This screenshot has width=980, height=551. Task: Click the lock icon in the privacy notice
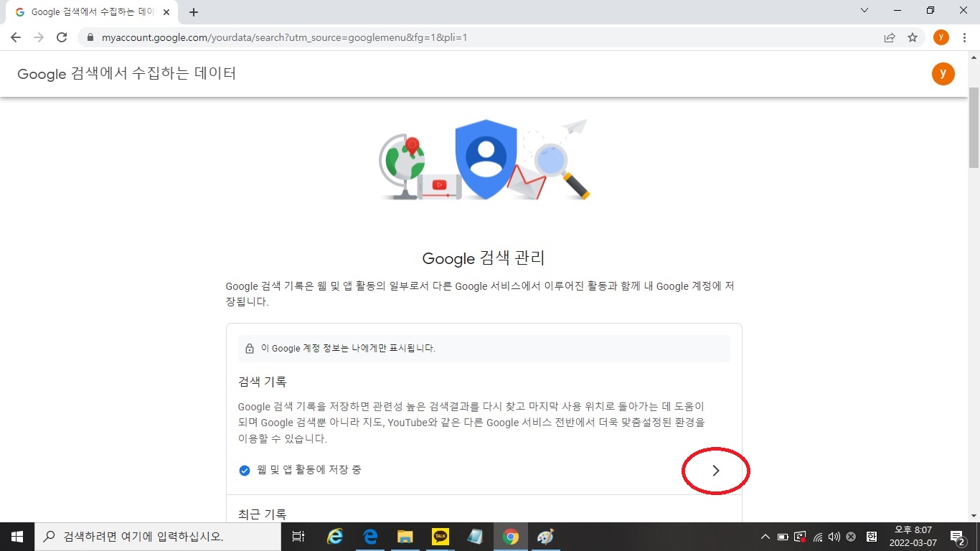tap(250, 349)
